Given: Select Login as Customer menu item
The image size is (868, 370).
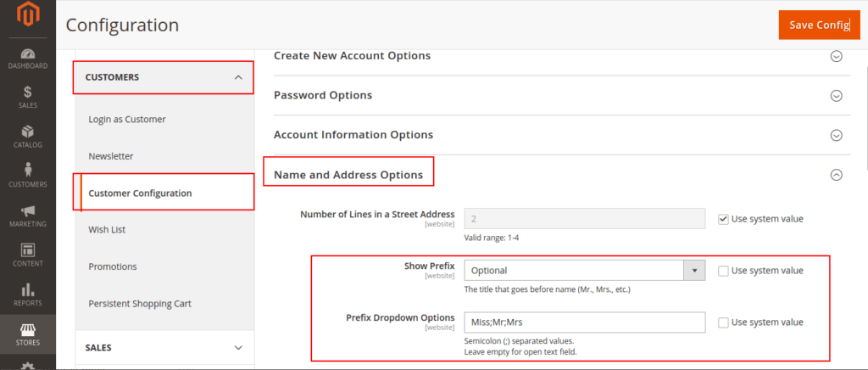Looking at the screenshot, I should [127, 120].
